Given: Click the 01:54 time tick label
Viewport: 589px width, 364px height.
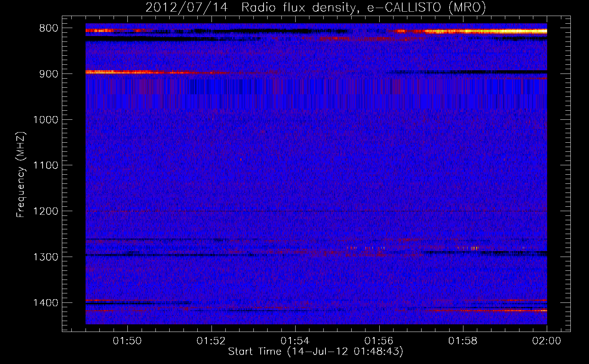Looking at the screenshot, I should coord(295,341).
